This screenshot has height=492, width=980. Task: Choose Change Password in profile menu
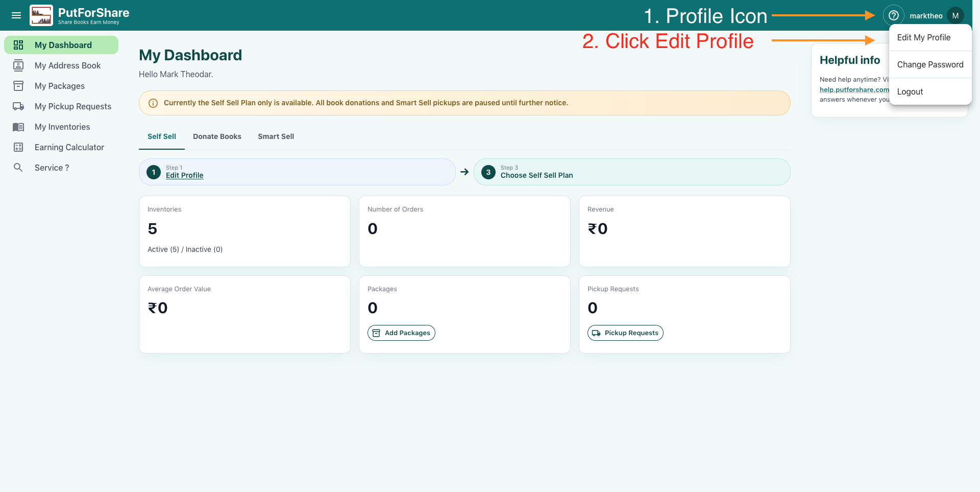click(930, 64)
